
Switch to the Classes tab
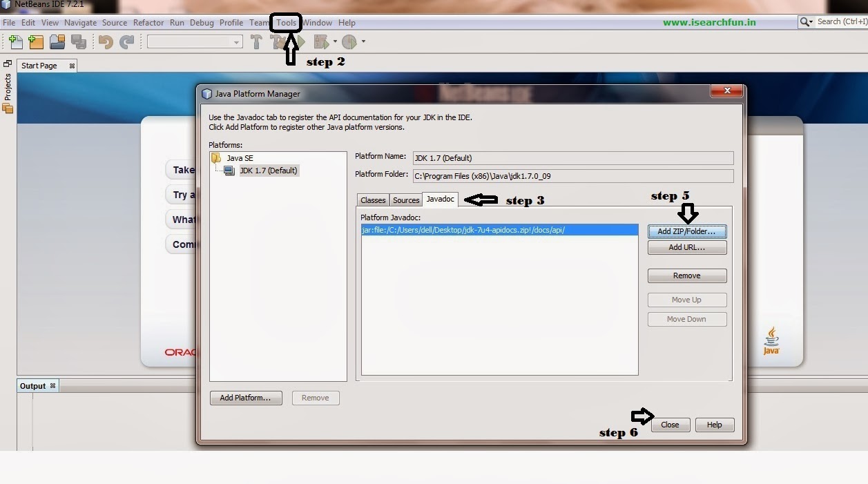click(373, 200)
